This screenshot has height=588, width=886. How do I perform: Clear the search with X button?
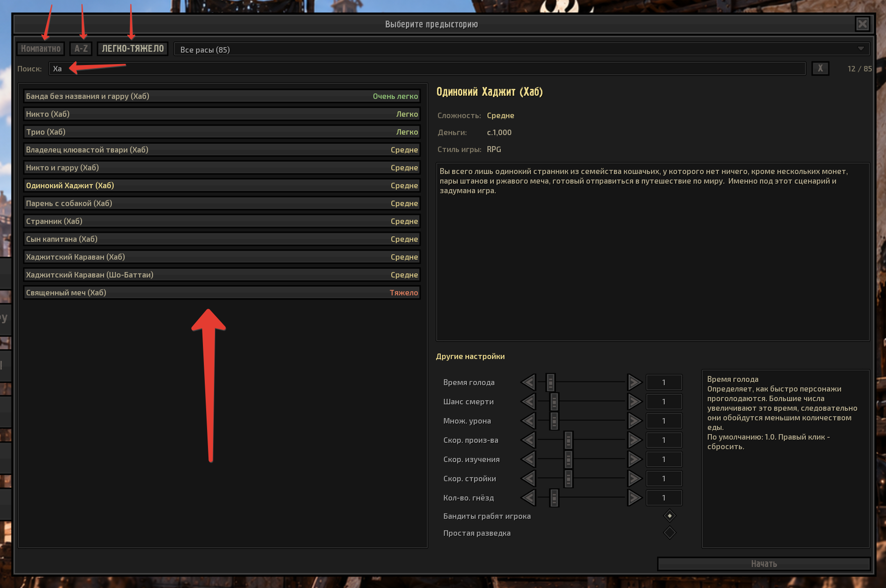820,69
